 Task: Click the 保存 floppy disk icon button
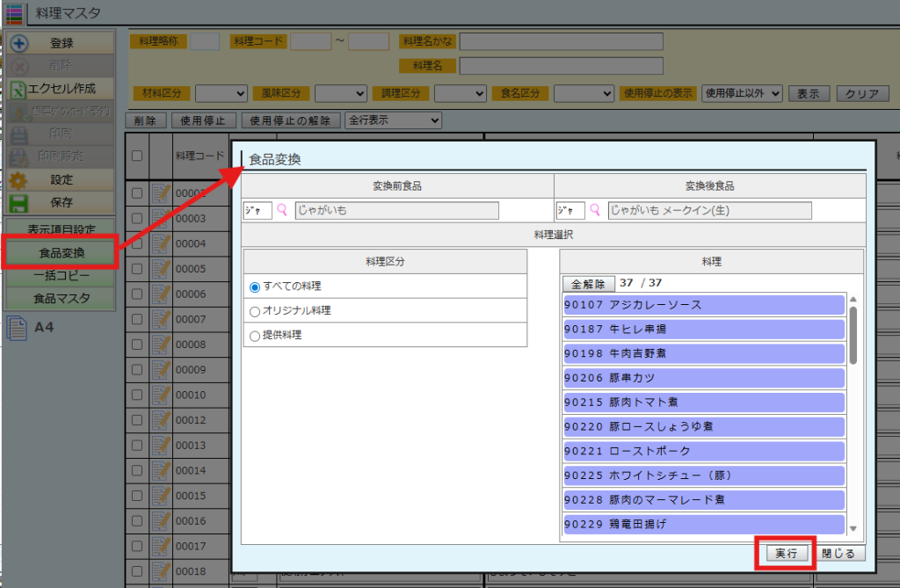19,202
